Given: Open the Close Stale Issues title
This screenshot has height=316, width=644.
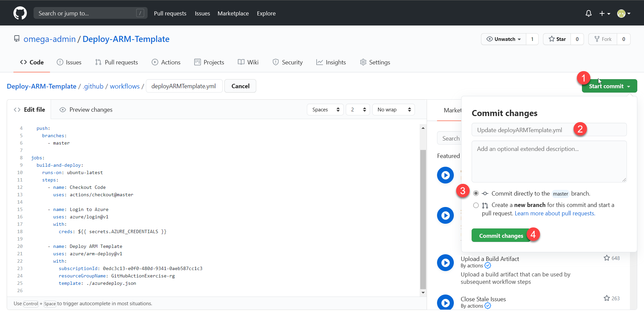Looking at the screenshot, I should tap(483, 299).
